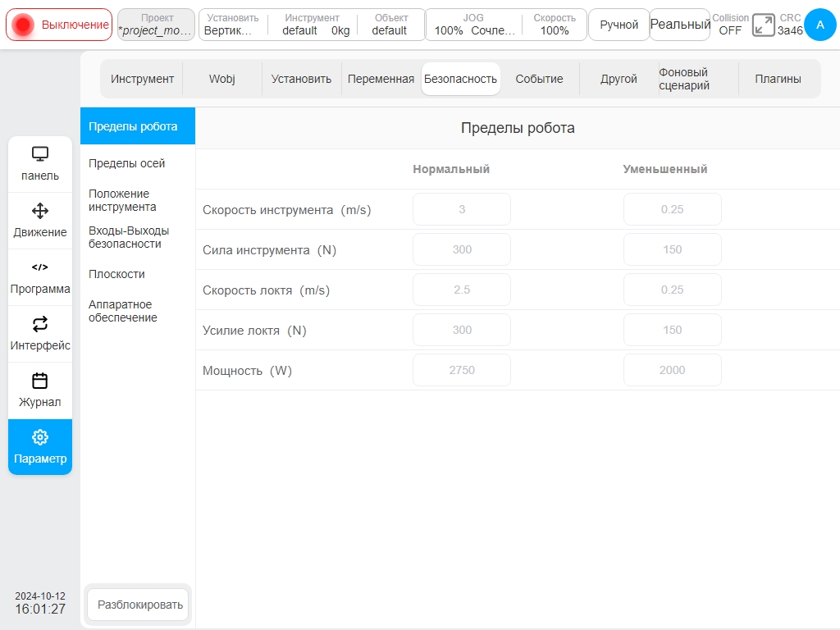Switch to the Установить tab
This screenshot has width=840, height=630.
[x=301, y=79]
